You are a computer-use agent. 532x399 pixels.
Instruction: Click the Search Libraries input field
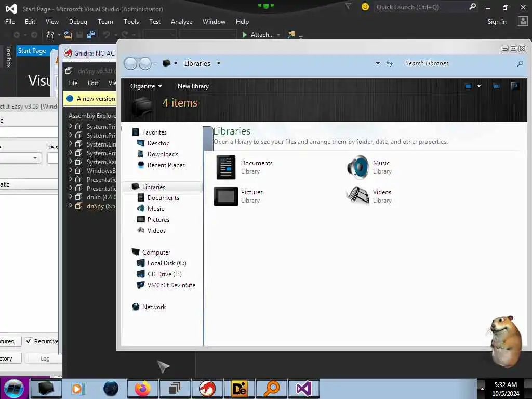pyautogui.click(x=458, y=63)
